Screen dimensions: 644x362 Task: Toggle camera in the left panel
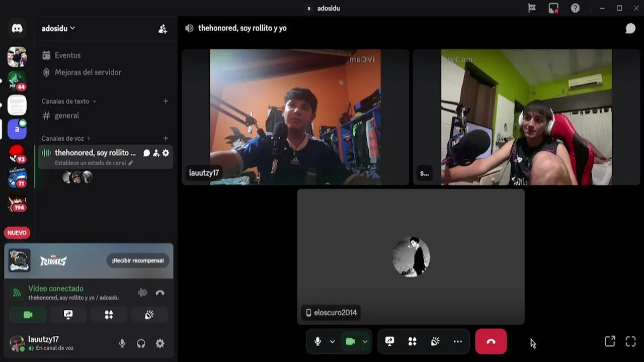28,315
